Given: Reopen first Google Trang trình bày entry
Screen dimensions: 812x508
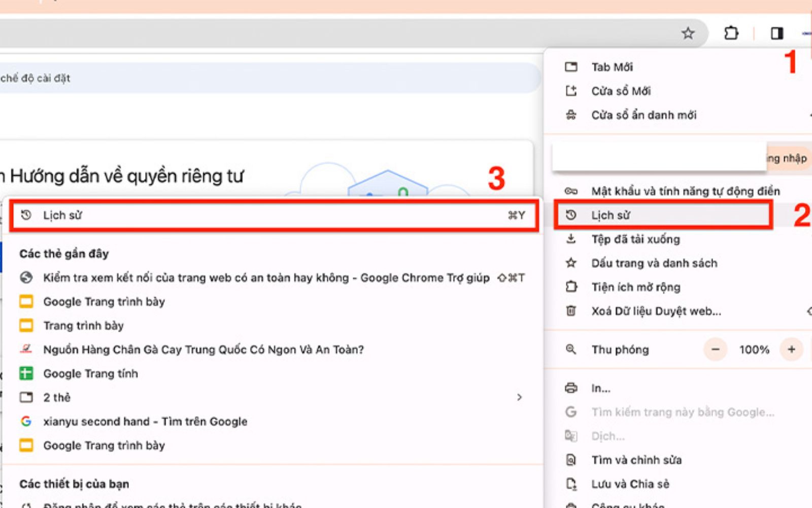Looking at the screenshot, I should [273, 302].
